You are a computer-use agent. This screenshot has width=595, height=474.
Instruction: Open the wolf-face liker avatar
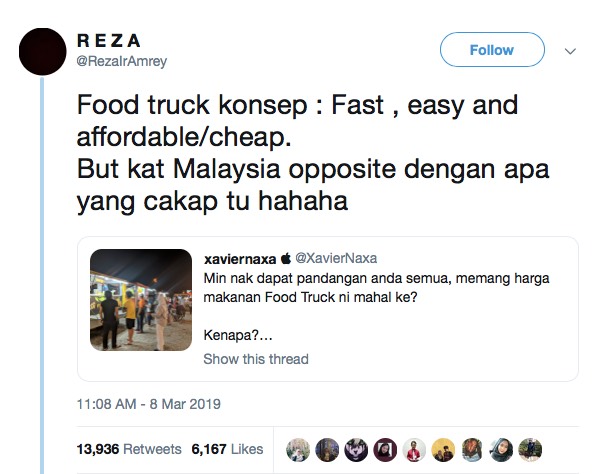click(356, 450)
